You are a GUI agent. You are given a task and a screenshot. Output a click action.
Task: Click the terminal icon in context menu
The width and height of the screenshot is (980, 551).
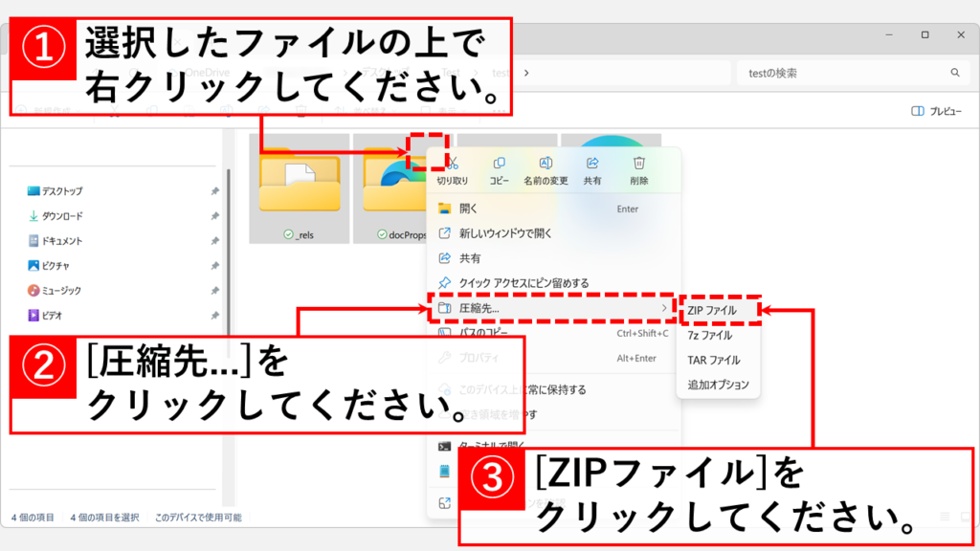pos(444,446)
